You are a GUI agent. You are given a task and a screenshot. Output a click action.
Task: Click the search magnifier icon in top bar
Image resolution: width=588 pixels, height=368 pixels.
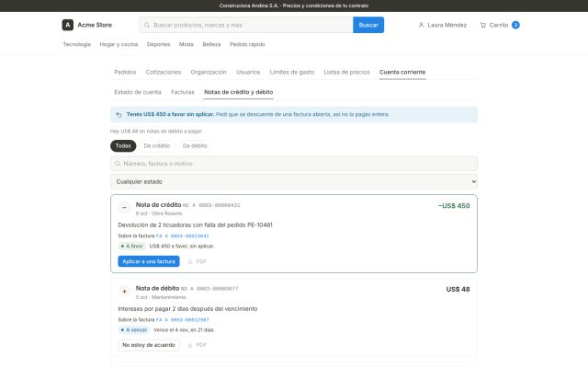click(147, 25)
